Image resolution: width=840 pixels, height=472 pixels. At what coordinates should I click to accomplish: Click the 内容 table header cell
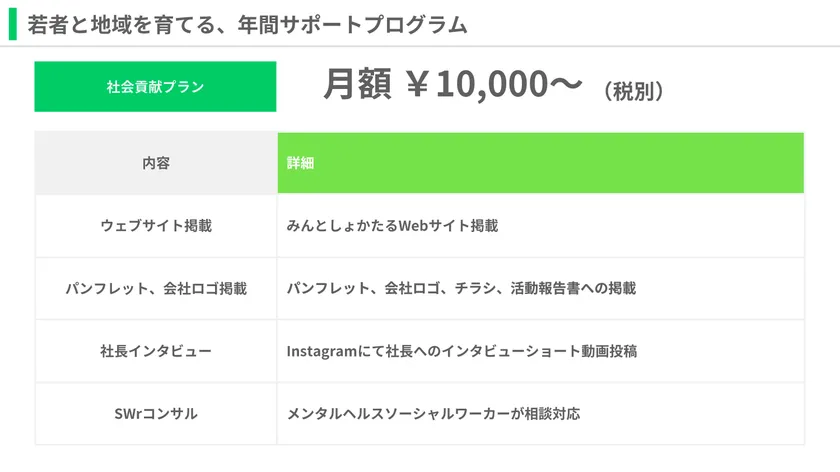pyautogui.click(x=156, y=163)
